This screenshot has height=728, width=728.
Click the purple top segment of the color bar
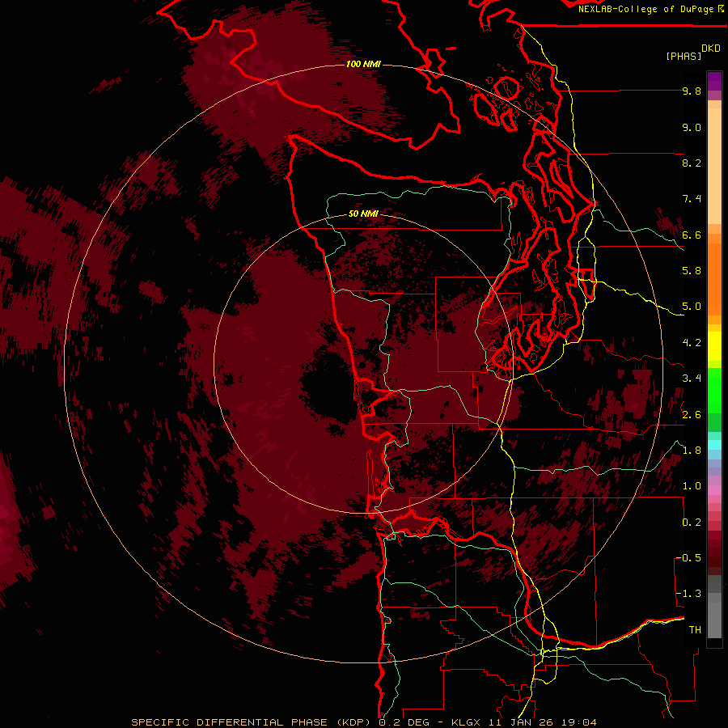point(714,81)
